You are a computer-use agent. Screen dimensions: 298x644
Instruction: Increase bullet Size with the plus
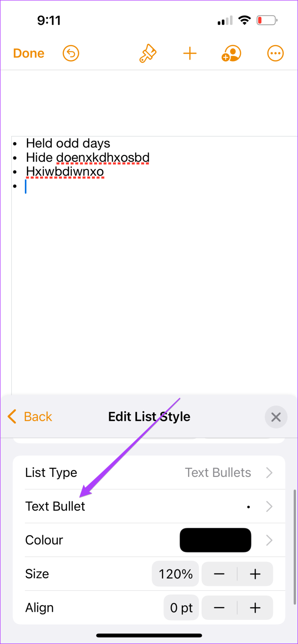[x=255, y=574]
